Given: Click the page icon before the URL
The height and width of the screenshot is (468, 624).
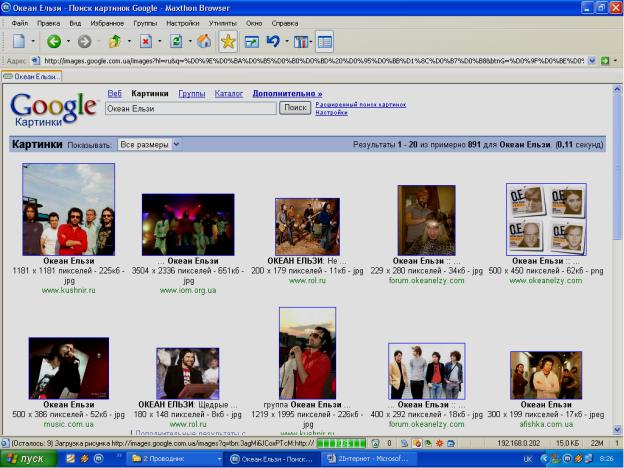Looking at the screenshot, I should point(36,61).
